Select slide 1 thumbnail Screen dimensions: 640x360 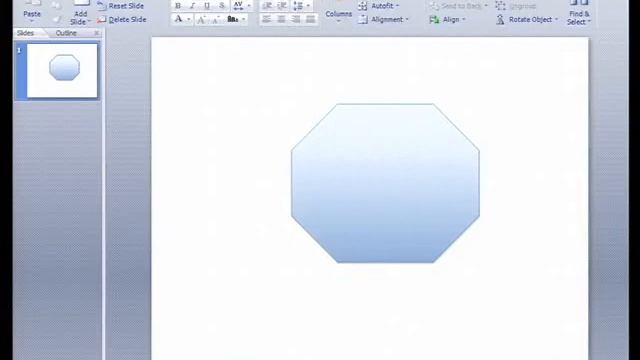tap(62, 71)
